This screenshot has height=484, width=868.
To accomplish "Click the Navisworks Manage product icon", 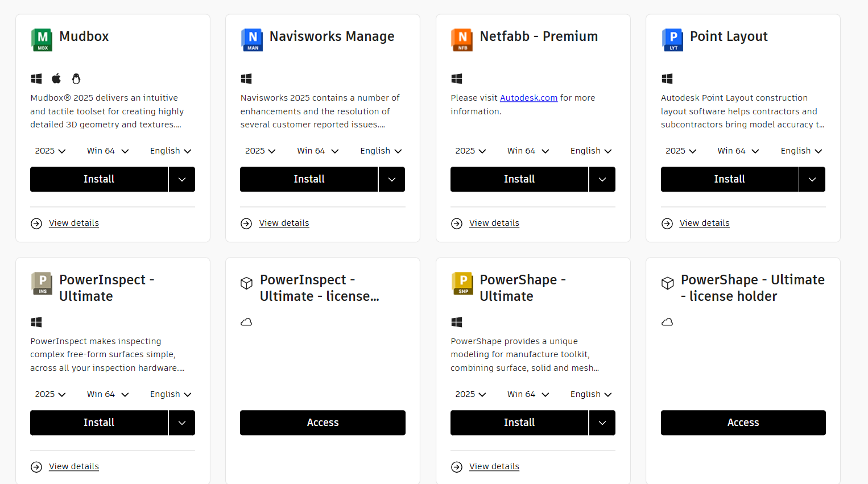I will click(252, 40).
